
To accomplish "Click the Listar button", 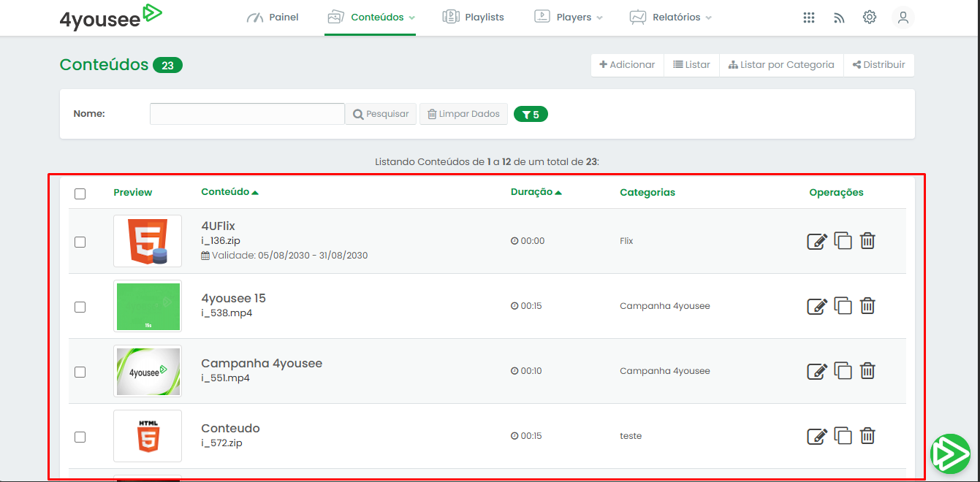I will (x=691, y=65).
